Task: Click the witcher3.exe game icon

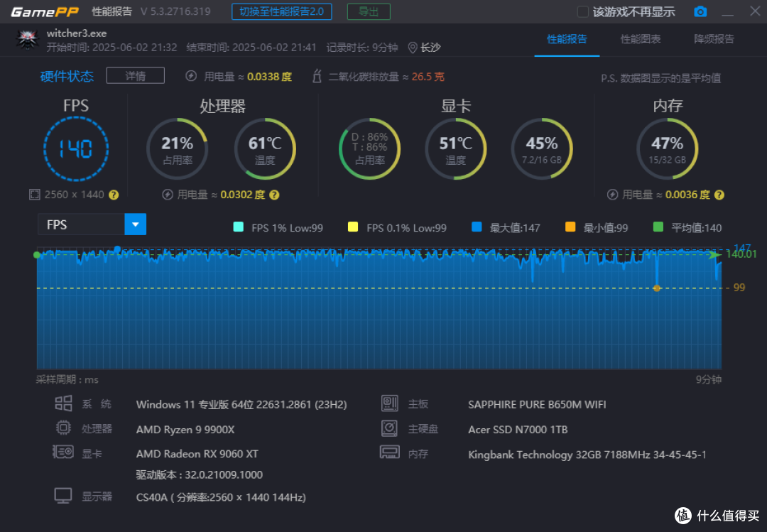Action: click(x=28, y=40)
